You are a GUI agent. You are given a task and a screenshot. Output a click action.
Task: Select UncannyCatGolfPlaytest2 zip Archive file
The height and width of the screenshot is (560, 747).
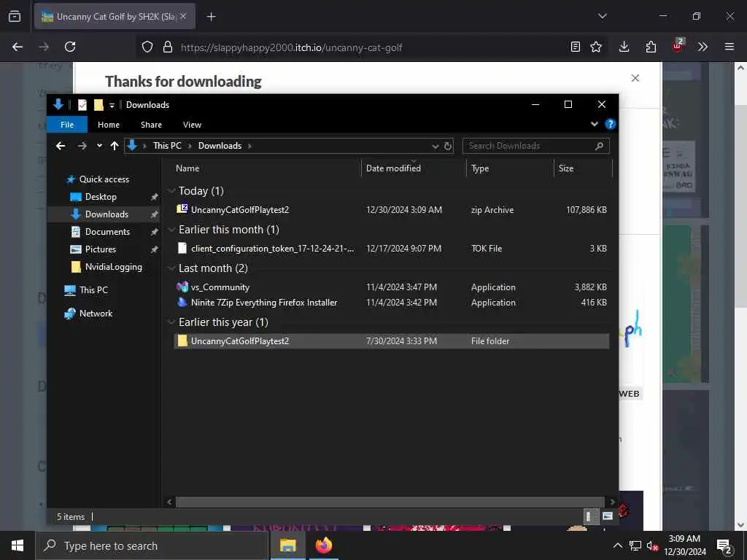391,209
